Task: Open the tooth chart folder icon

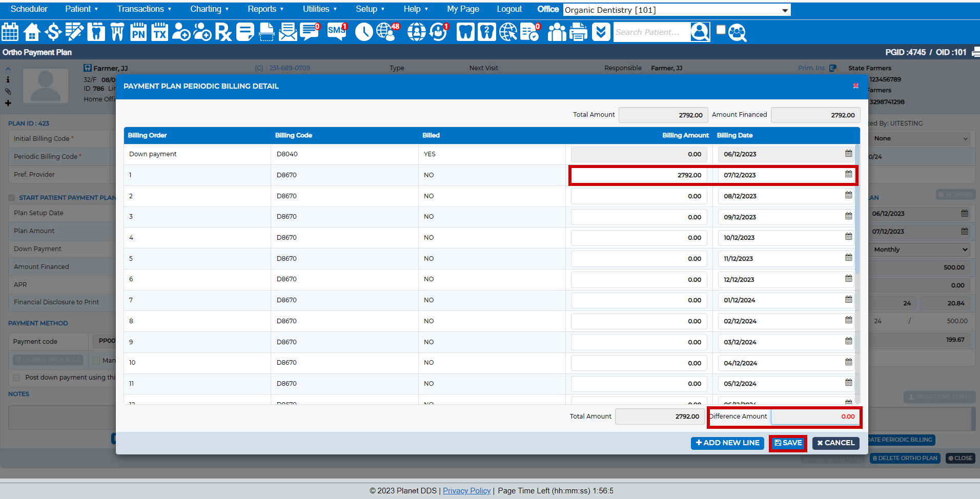Action: pyautogui.click(x=96, y=32)
